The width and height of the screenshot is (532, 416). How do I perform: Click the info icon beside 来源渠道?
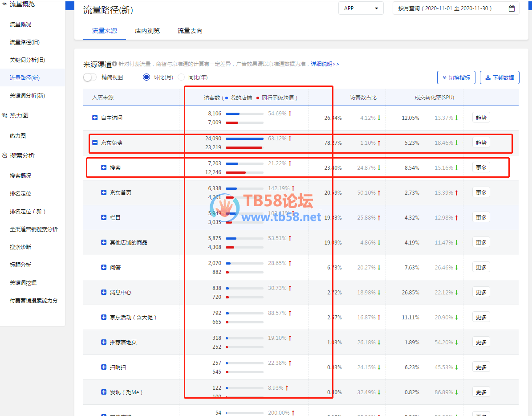pos(114,63)
